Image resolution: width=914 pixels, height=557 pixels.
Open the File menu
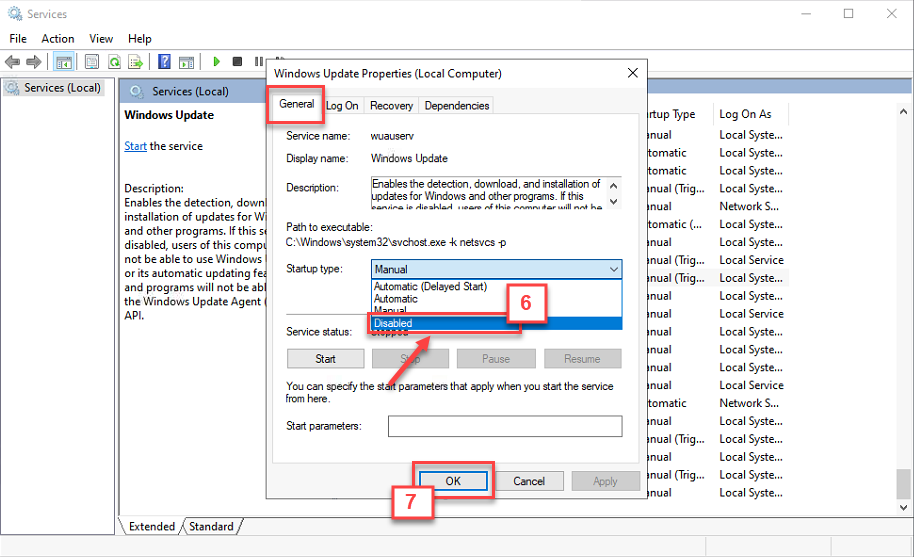point(17,38)
